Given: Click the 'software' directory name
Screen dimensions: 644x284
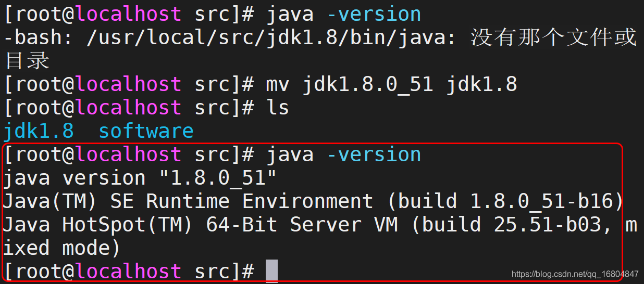Looking at the screenshot, I should pos(146,131).
